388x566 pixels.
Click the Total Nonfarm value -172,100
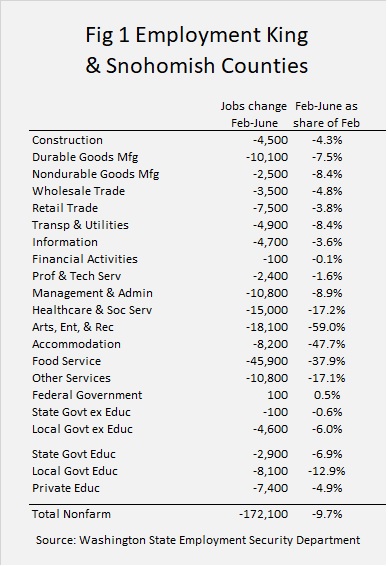pos(263,514)
